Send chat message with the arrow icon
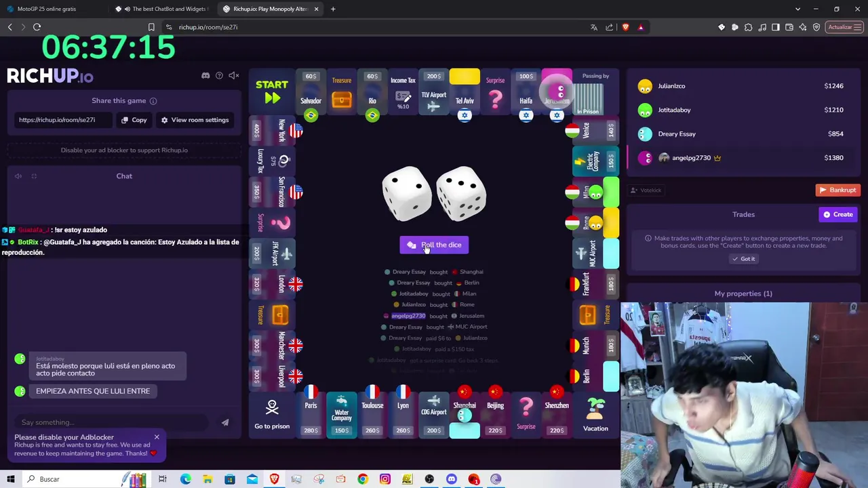The width and height of the screenshot is (868, 488). pyautogui.click(x=225, y=422)
